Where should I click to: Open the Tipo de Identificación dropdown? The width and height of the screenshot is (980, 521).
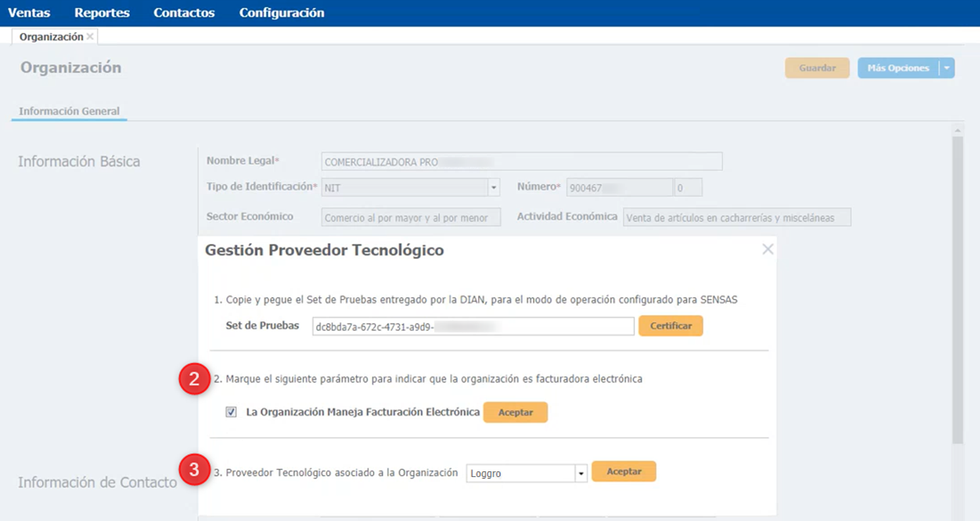click(x=494, y=188)
